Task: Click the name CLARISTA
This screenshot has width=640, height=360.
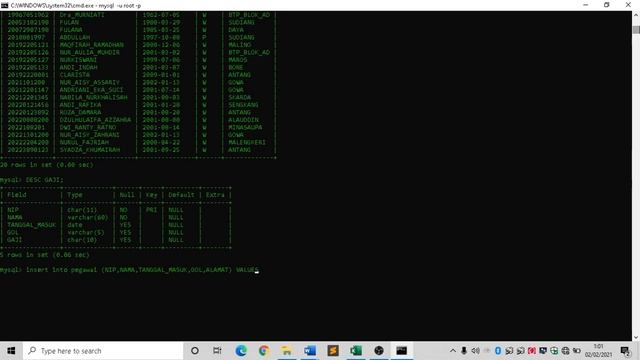Action: point(75,75)
